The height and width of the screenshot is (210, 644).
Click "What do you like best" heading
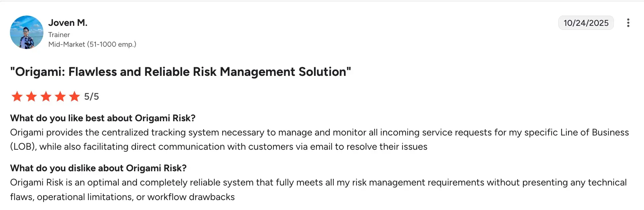coord(103,118)
